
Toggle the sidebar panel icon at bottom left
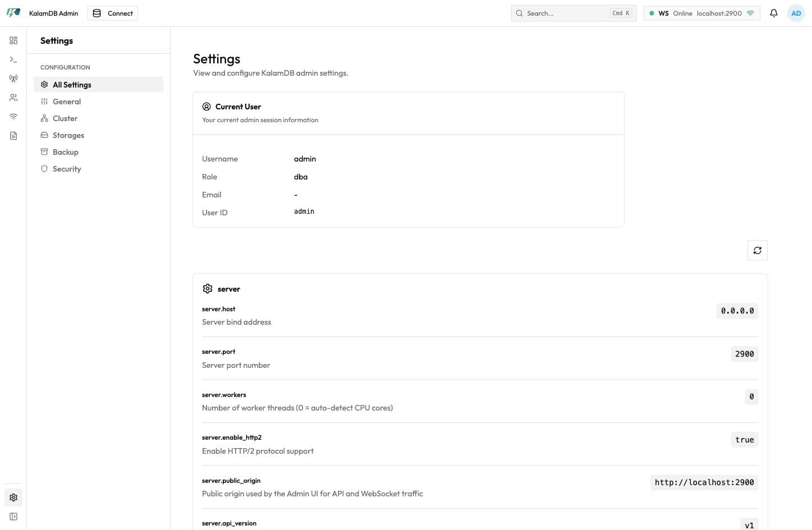coord(13,517)
